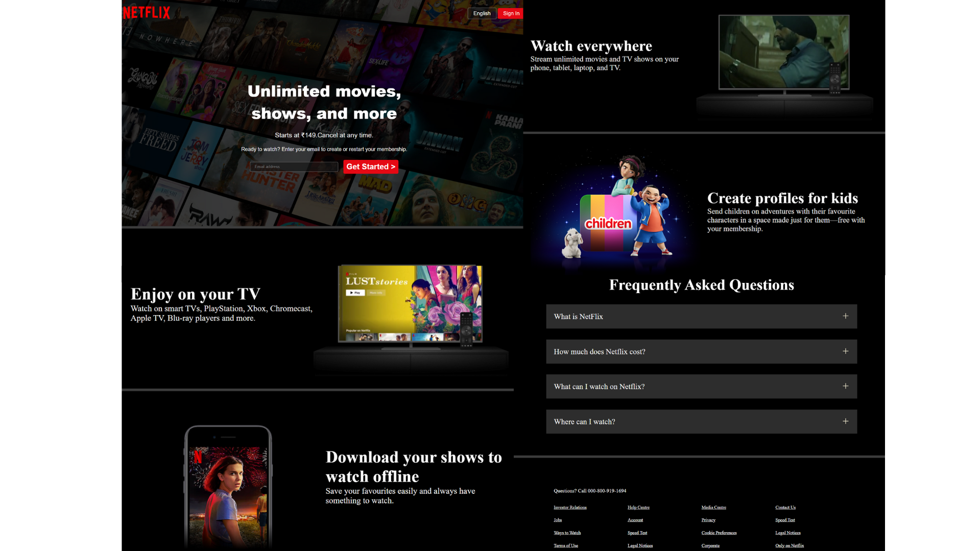Viewport: 980px width, 551px height.
Task: Open the Help Centre link
Action: pos(638,507)
